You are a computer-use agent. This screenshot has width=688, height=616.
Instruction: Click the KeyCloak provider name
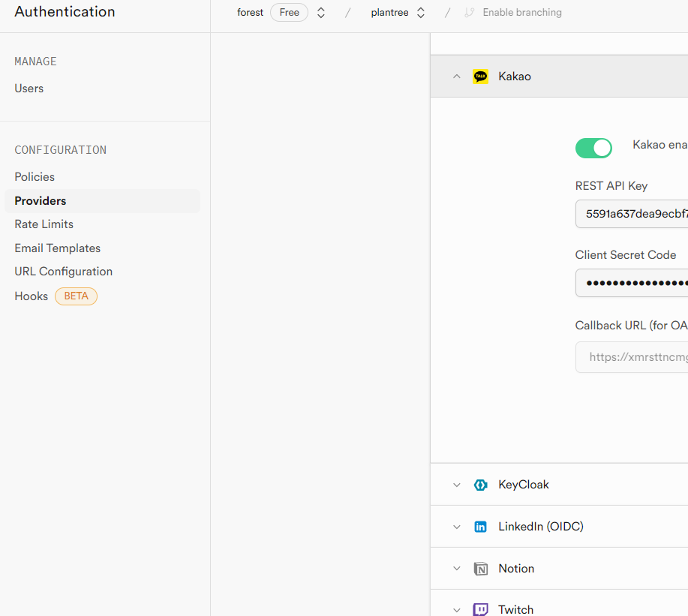coord(524,485)
